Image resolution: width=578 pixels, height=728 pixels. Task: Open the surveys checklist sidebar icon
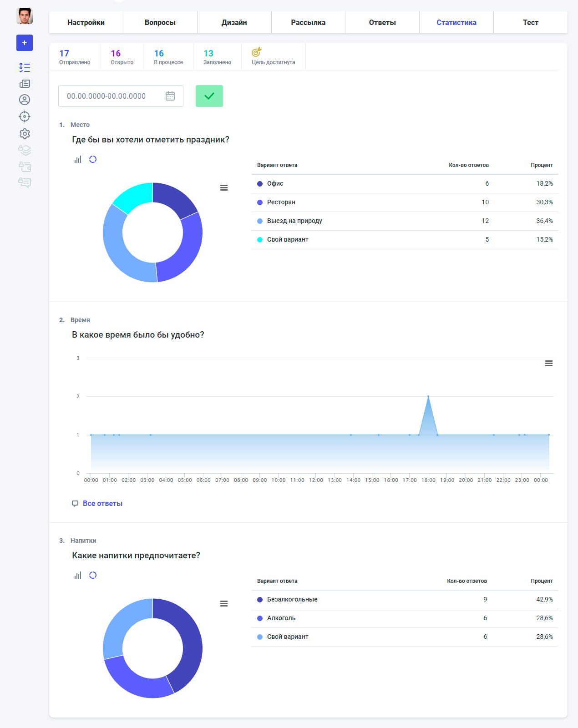click(25, 68)
